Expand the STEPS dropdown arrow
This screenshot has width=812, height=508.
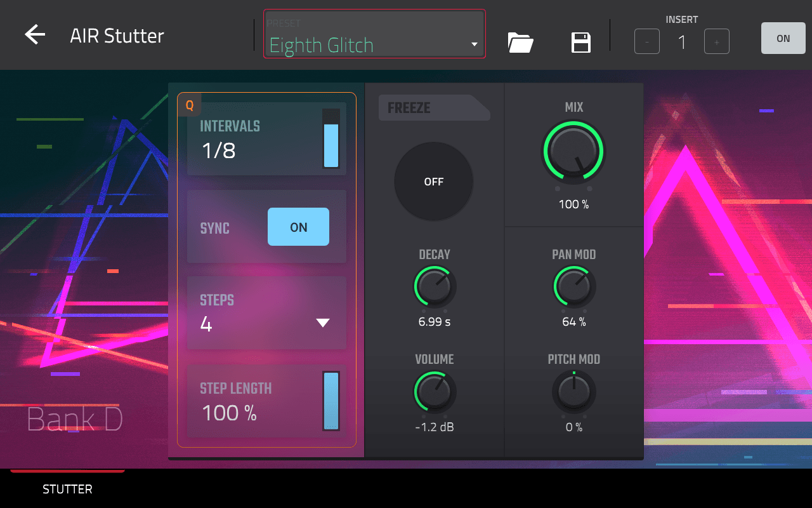tap(323, 323)
